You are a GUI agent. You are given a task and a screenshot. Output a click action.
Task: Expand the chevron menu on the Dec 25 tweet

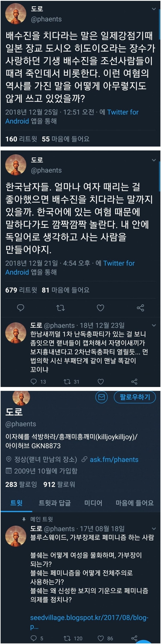click(x=154, y=9)
